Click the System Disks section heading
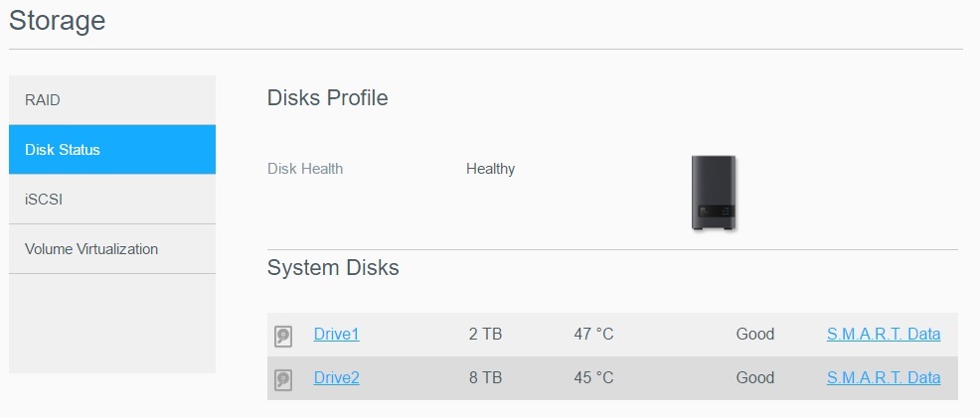 click(x=333, y=268)
